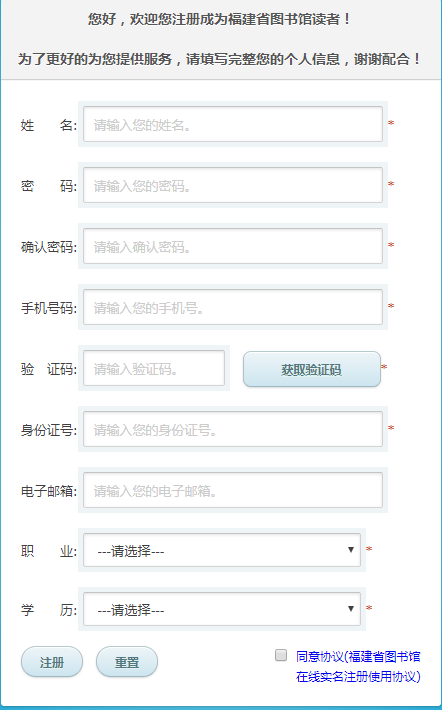Viewport: 442px width, 710px height.
Task: Click the 重置 reset button
Action: coord(127,662)
